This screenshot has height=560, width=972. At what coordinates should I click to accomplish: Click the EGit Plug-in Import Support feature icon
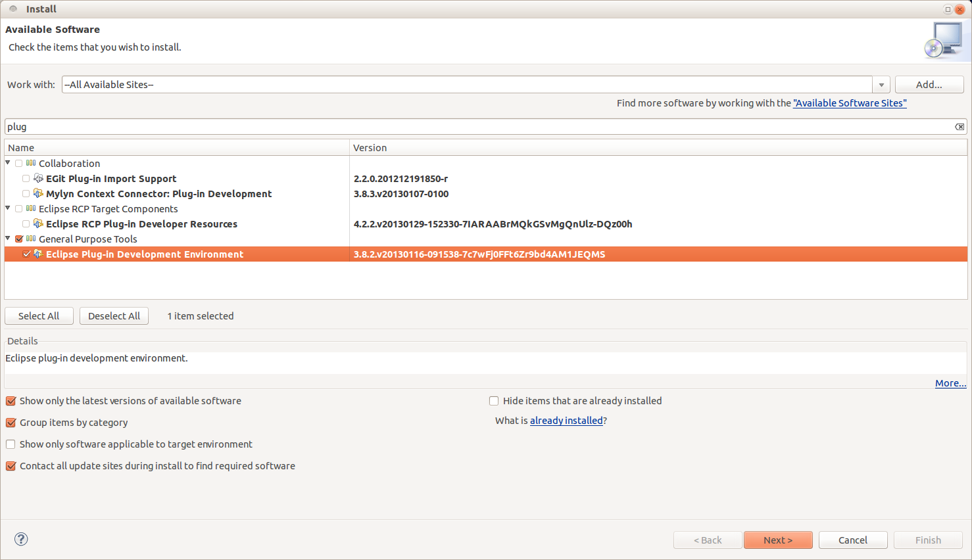[38, 178]
